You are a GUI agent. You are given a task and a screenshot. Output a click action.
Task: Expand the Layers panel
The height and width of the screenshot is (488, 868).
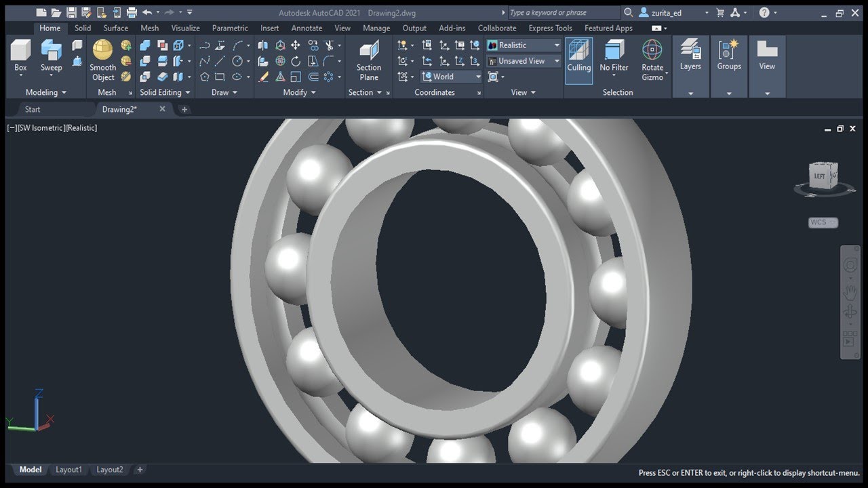(x=690, y=94)
